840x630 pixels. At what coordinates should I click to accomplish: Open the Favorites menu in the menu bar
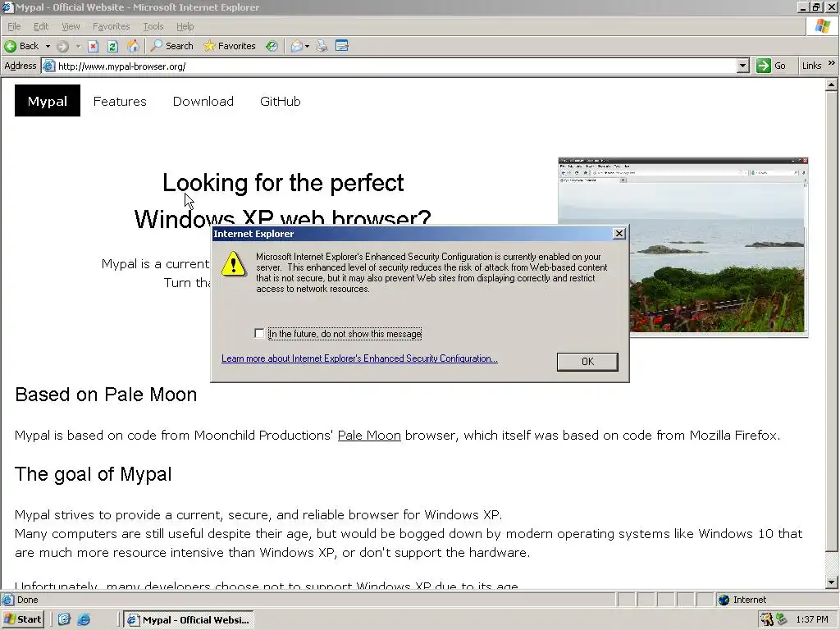tap(111, 26)
